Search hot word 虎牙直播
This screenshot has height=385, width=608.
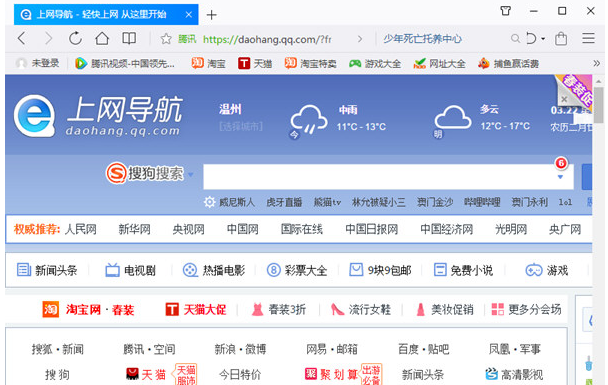[284, 202]
